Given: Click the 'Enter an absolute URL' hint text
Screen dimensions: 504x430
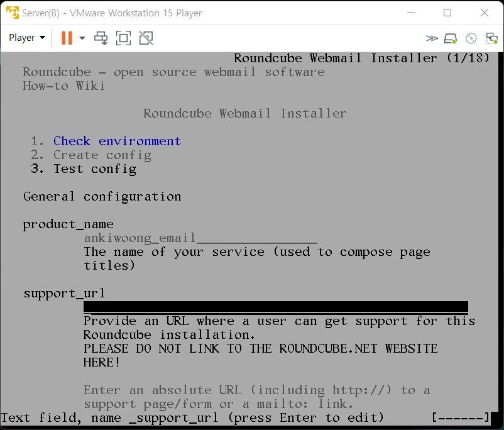Looking at the screenshot, I should (256, 397).
